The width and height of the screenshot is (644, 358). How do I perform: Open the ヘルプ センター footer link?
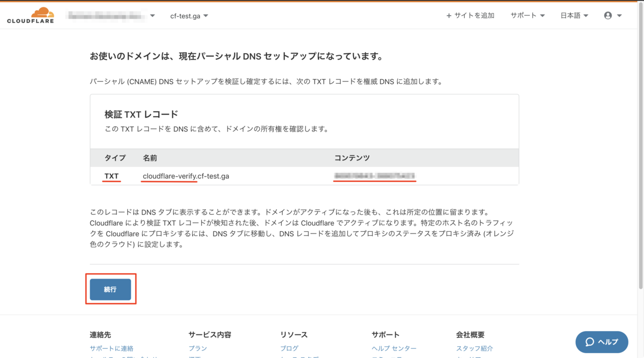coord(394,348)
